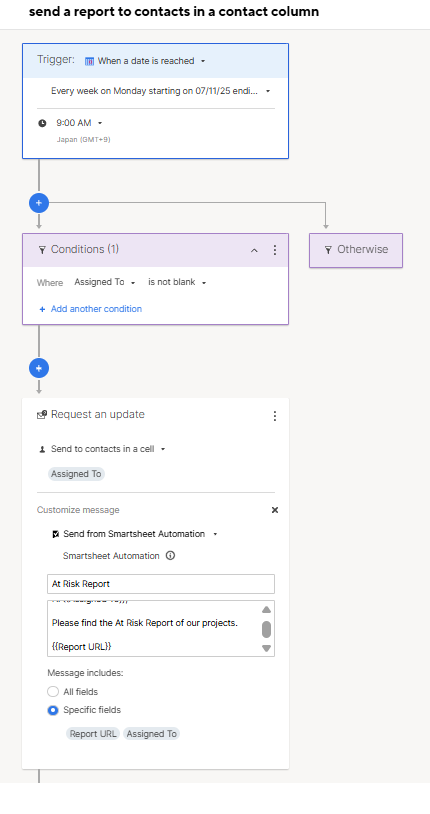Click the Request an update action icon
430x814 pixels.
click(x=42, y=415)
